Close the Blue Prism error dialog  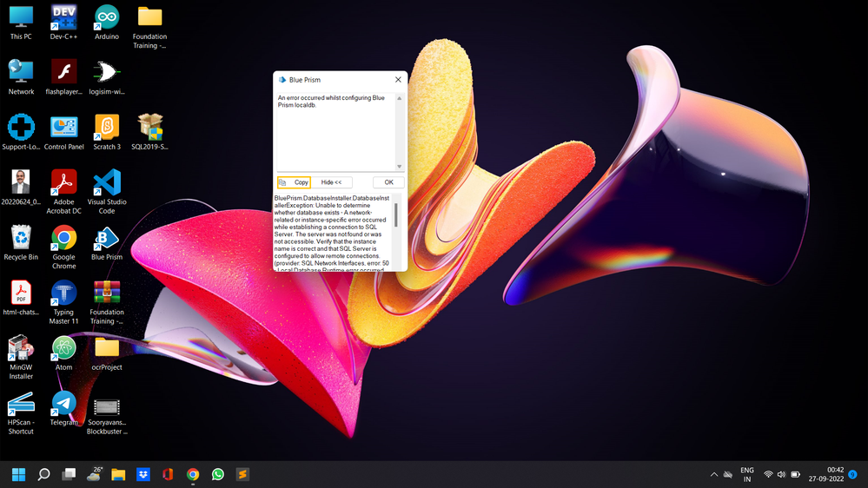398,80
